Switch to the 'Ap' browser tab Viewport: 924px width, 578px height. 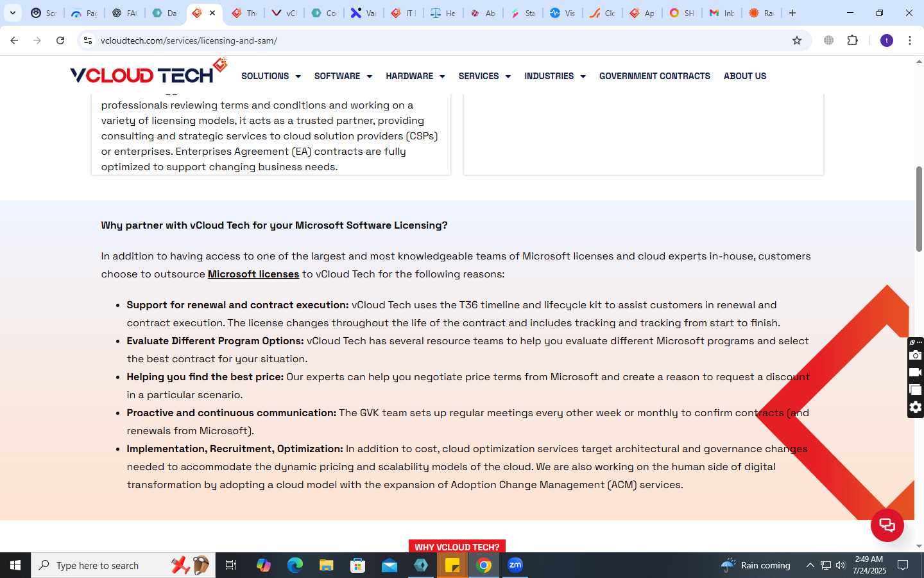(x=642, y=13)
